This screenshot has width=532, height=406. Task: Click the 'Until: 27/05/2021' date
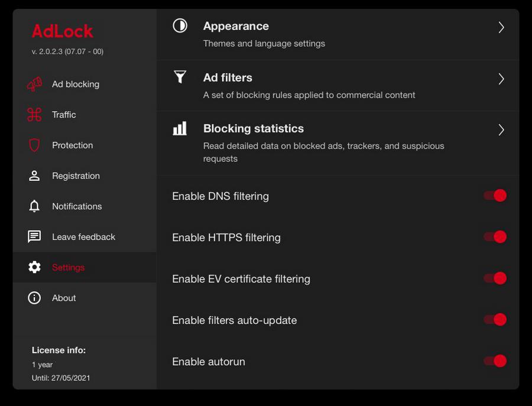coord(61,378)
